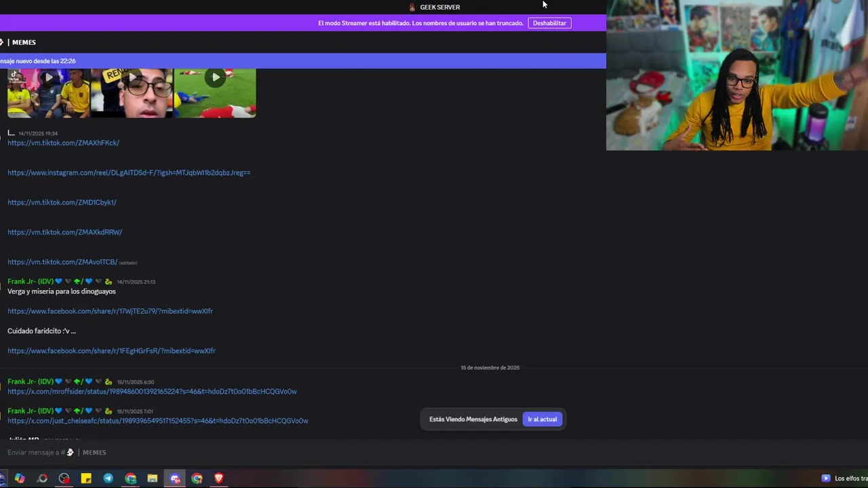This screenshot has height=488, width=868.
Task: Open the x.com mroffsider status link
Action: (x=152, y=392)
